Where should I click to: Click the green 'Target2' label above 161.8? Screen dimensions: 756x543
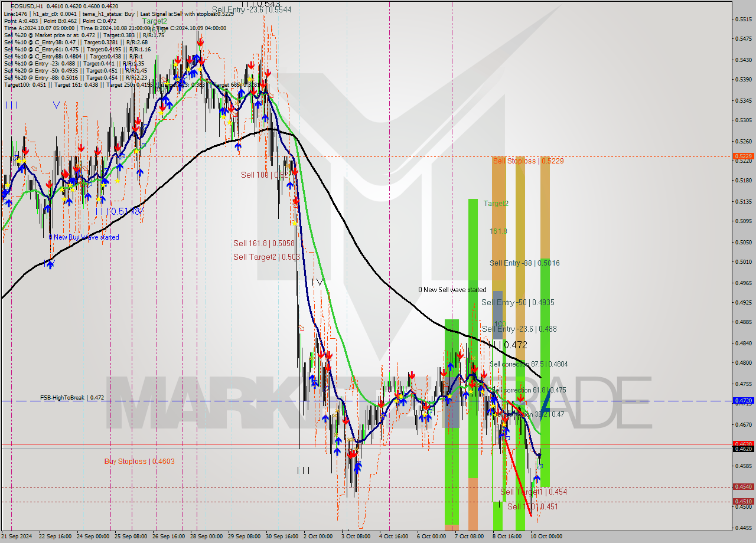point(496,204)
